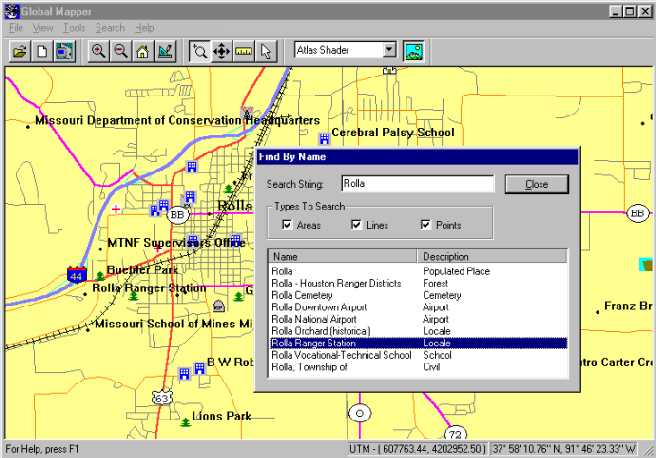Click Missouri Department of Conservation Headquarters label
656x458 pixels.
point(177,120)
